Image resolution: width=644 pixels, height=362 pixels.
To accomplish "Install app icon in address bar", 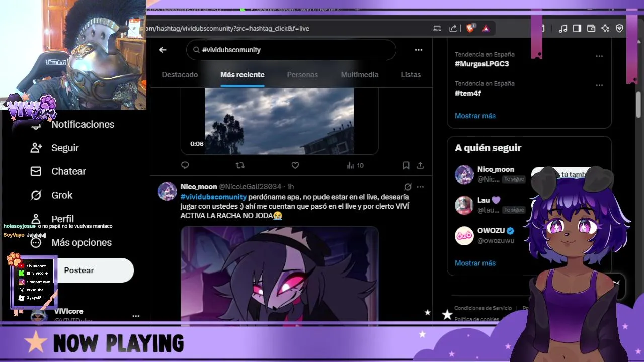I will click(437, 29).
